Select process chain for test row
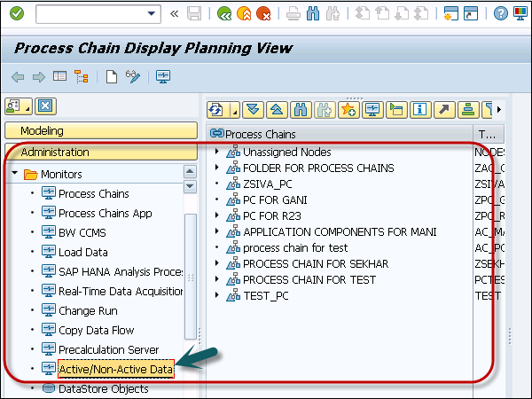532x399 pixels. 295,247
